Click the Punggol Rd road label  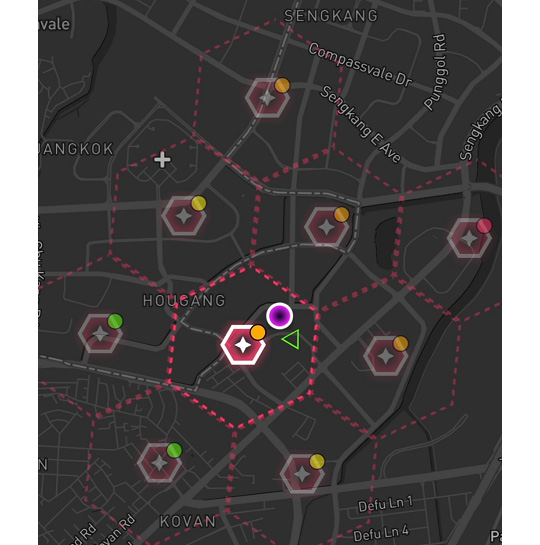pos(435,72)
